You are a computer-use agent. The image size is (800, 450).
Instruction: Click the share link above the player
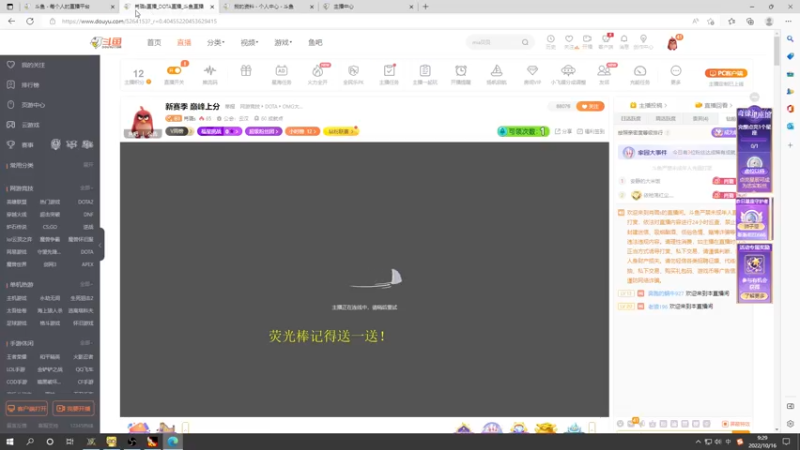click(563, 132)
